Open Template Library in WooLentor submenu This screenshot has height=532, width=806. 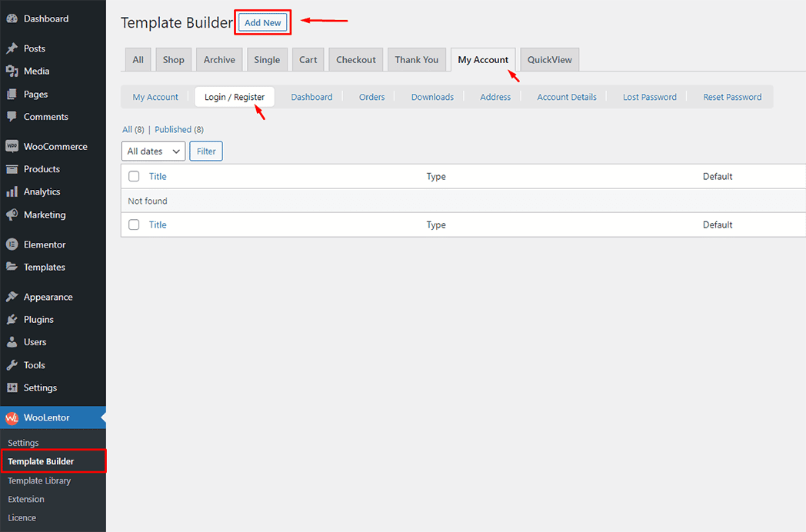click(x=39, y=480)
